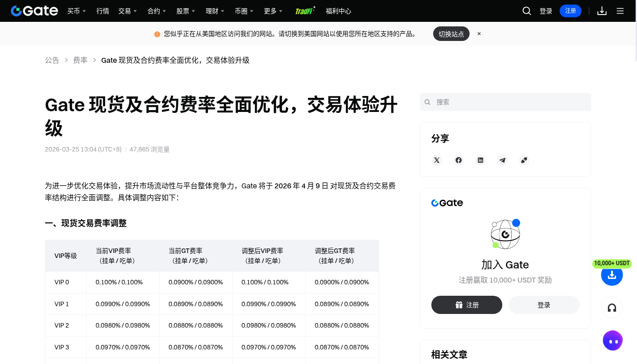Click the globe illustration in Join Gate card
Viewport: 637px width, 364px height.
(x=506, y=234)
